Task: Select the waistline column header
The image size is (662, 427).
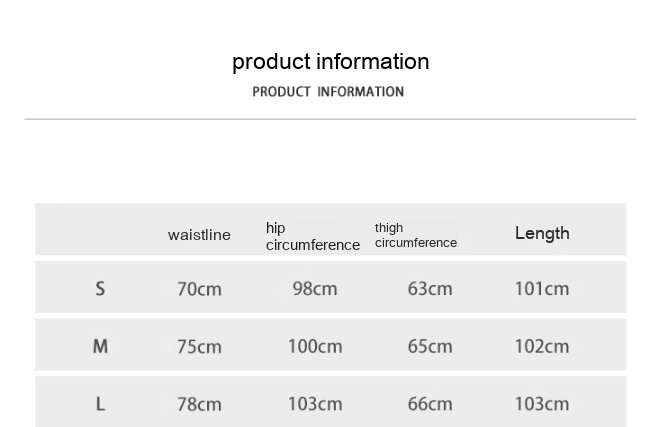Action: click(199, 235)
